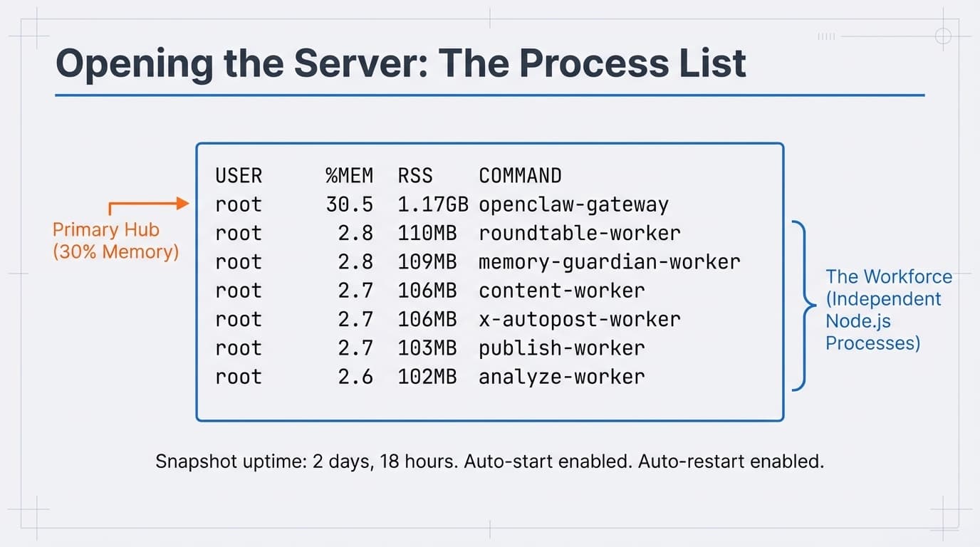Select the roundtable-worker process name
Viewport: 980px width, 547px height.
coord(579,233)
